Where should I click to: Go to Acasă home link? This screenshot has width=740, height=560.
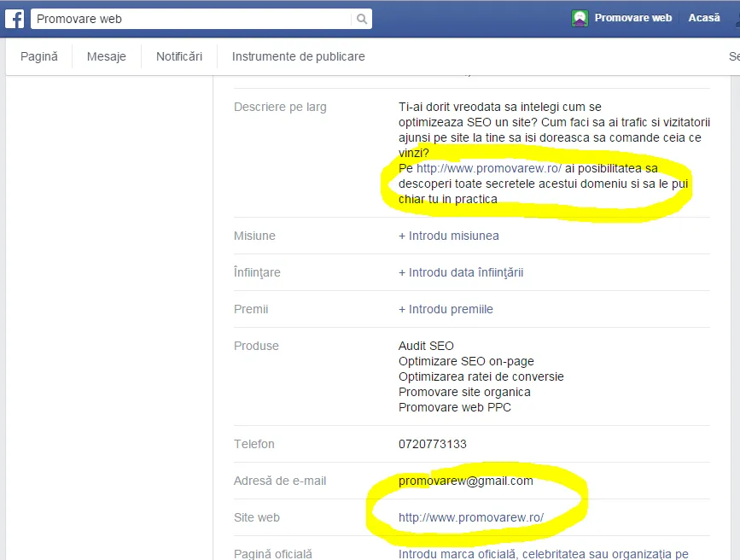coord(704,18)
